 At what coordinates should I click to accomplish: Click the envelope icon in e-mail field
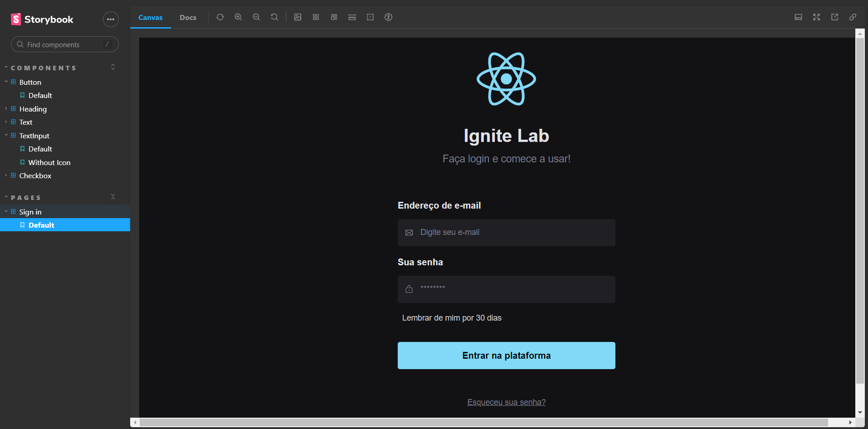(x=409, y=233)
